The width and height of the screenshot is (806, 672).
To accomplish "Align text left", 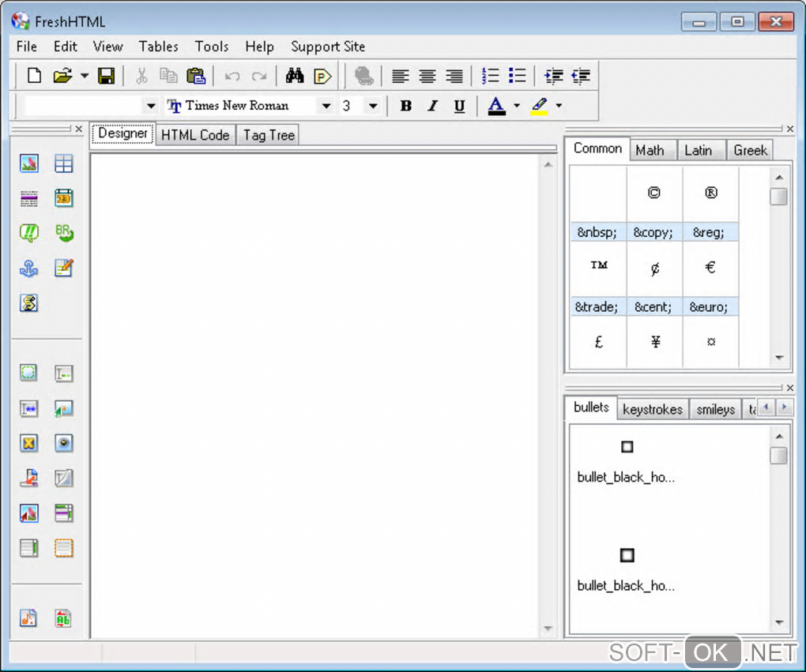I will point(400,77).
